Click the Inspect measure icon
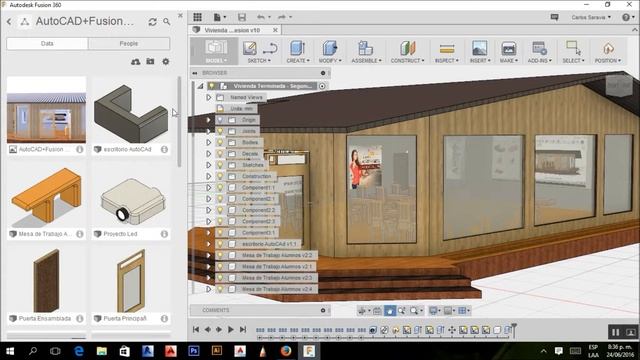The width and height of the screenshot is (640, 360). pyautogui.click(x=447, y=49)
